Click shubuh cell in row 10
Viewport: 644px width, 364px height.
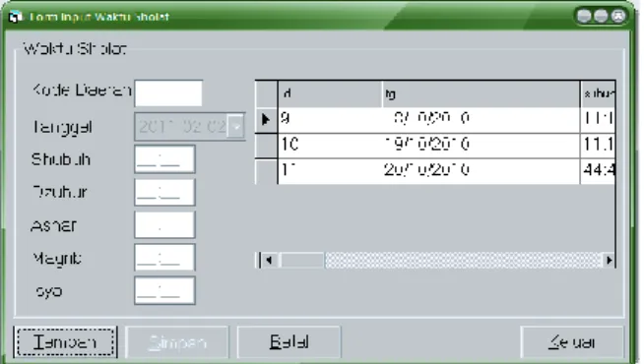point(598,146)
